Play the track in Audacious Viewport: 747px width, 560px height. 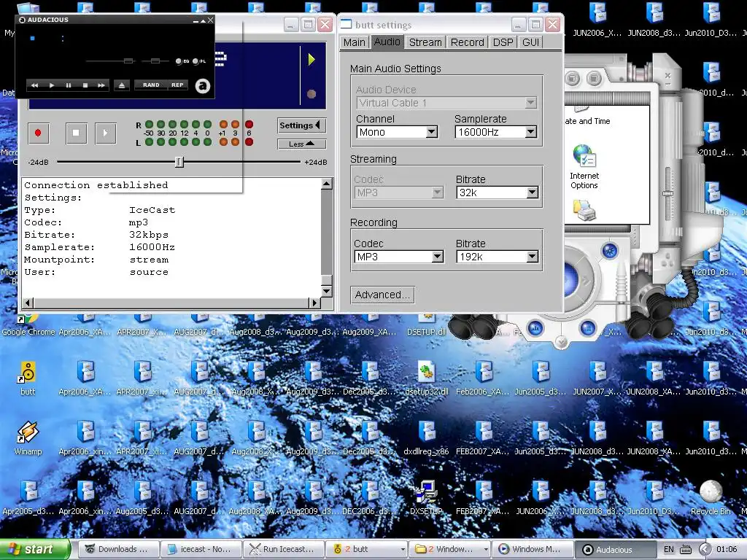click(x=52, y=85)
